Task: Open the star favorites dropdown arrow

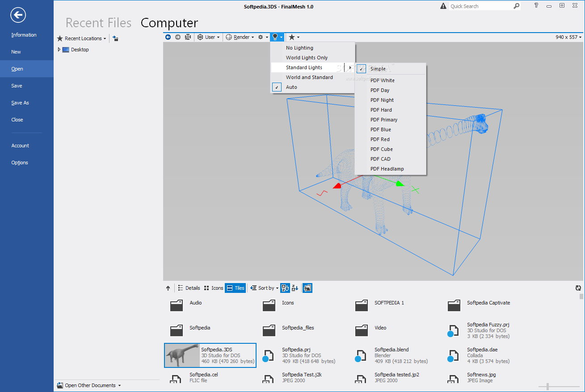Action: pyautogui.click(x=298, y=38)
